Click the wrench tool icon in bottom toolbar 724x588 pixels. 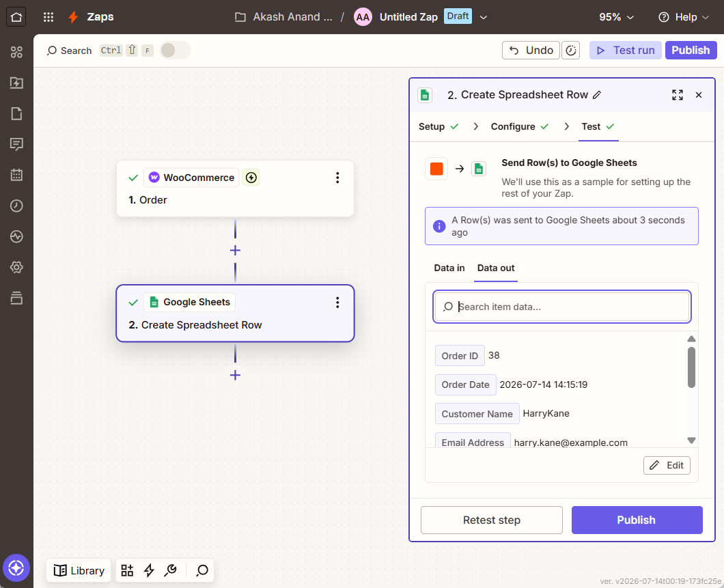tap(170, 570)
